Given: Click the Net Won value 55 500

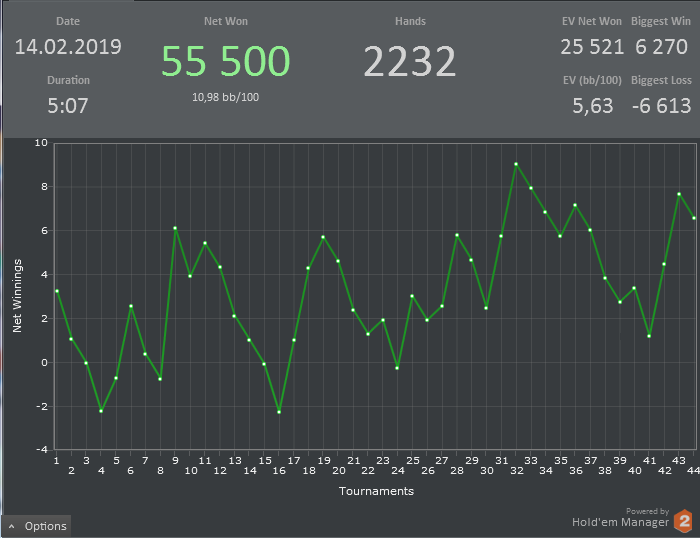Looking at the screenshot, I should (x=225, y=61).
